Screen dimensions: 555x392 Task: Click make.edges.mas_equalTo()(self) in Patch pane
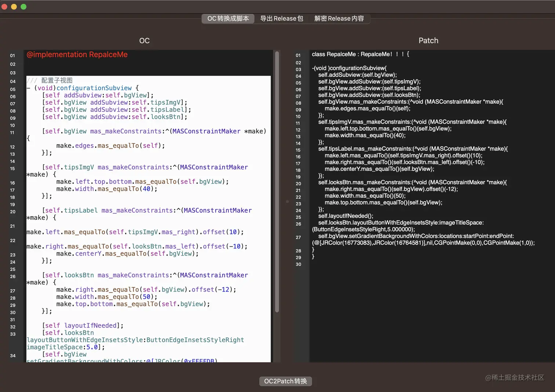pos(367,109)
